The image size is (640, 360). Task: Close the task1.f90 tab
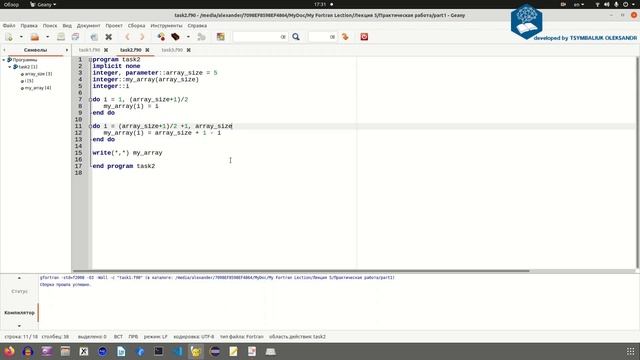pos(106,50)
